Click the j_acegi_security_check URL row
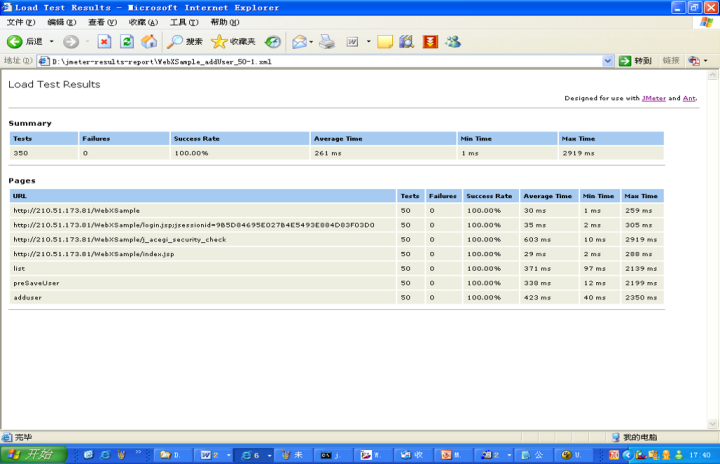The height and width of the screenshot is (464, 720). tap(203, 239)
